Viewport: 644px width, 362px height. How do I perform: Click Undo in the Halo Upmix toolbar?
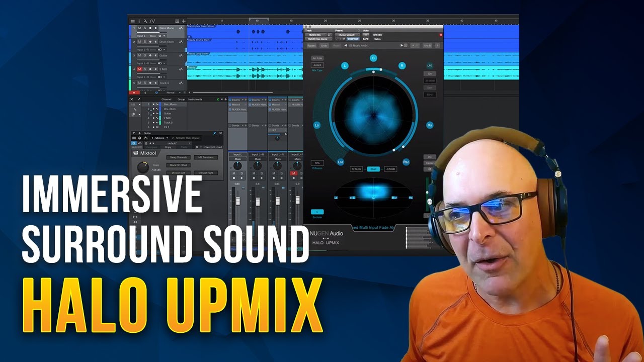(x=324, y=46)
